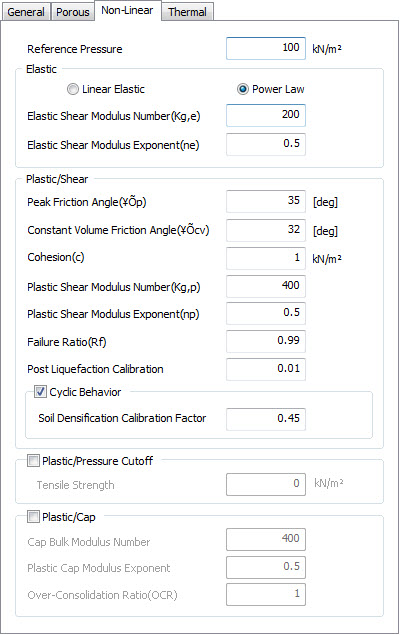Enable the Plastic/Cap checkbox
401x635 pixels.
[x=33, y=517]
